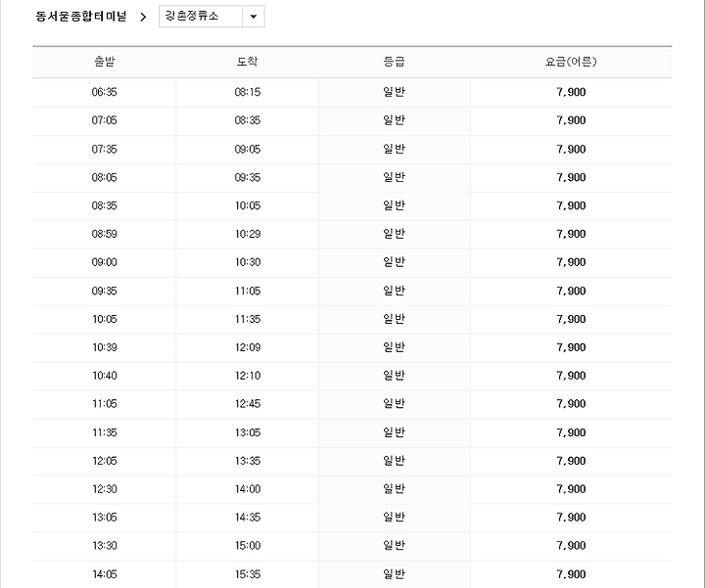Click the 7,900 fare in the 09:00 row
The height and width of the screenshot is (588, 705).
(x=571, y=262)
